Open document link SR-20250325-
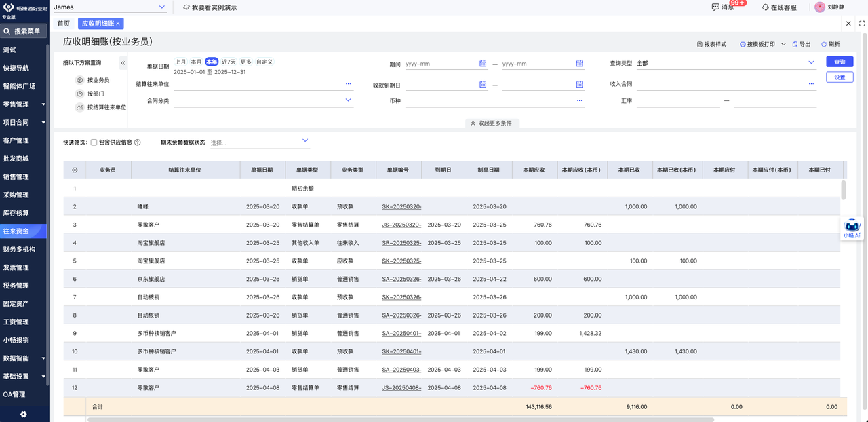The image size is (868, 422). tap(401, 243)
